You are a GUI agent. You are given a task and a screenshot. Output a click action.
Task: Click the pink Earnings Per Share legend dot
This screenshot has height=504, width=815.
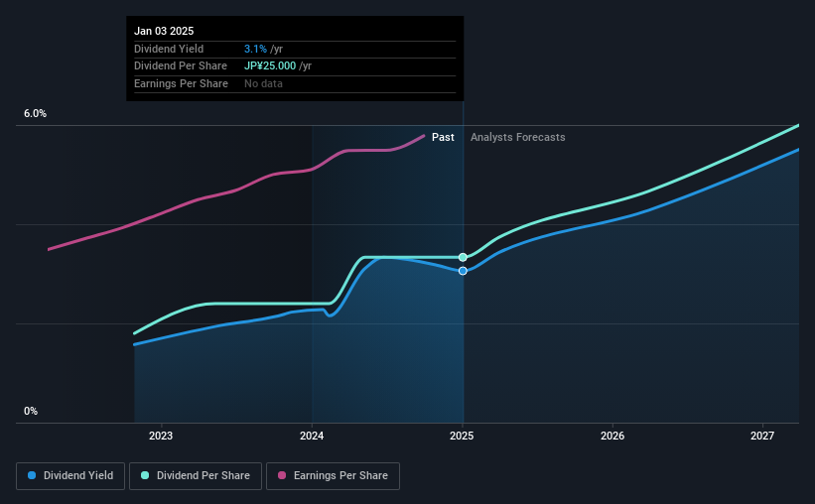282,475
